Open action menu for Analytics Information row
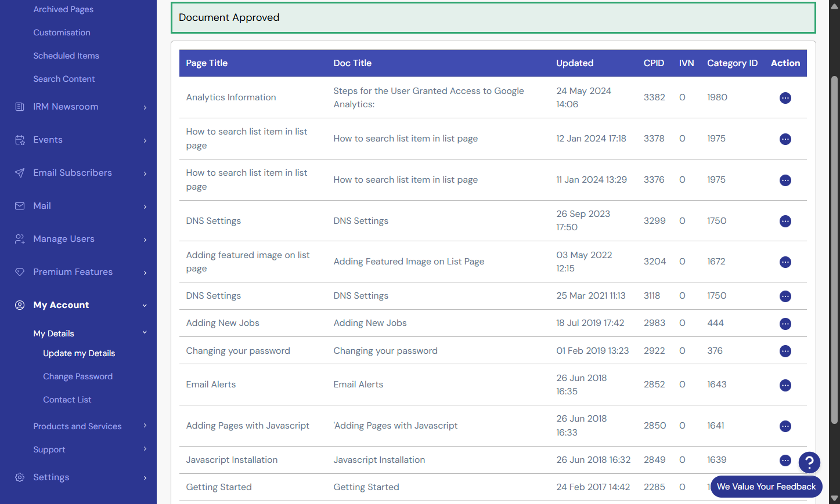Image resolution: width=840 pixels, height=504 pixels. tap(785, 98)
